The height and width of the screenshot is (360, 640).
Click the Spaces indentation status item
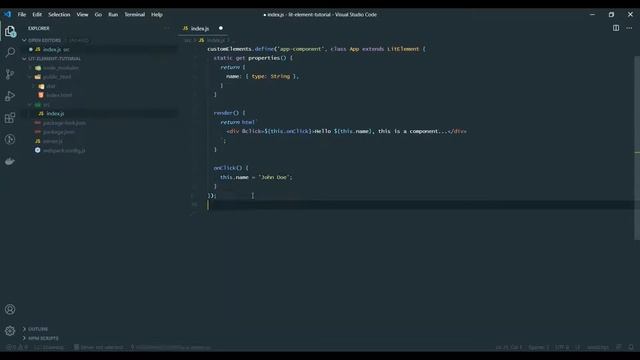click(538, 347)
